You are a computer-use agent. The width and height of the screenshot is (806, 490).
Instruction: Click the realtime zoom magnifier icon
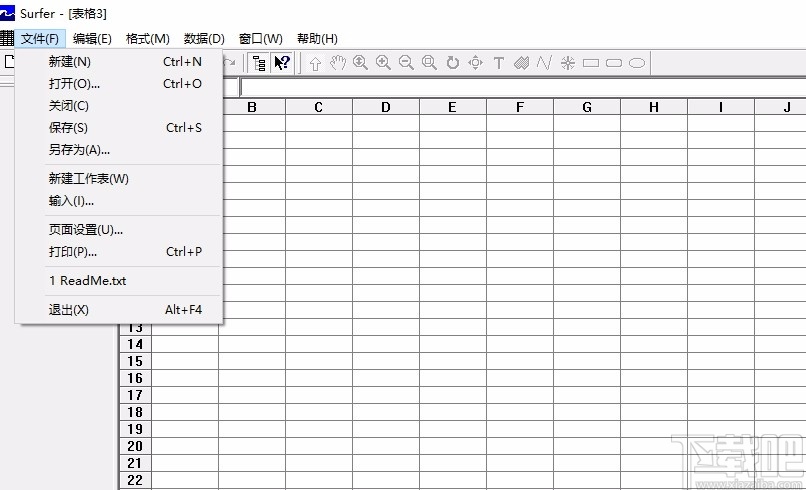click(x=360, y=63)
